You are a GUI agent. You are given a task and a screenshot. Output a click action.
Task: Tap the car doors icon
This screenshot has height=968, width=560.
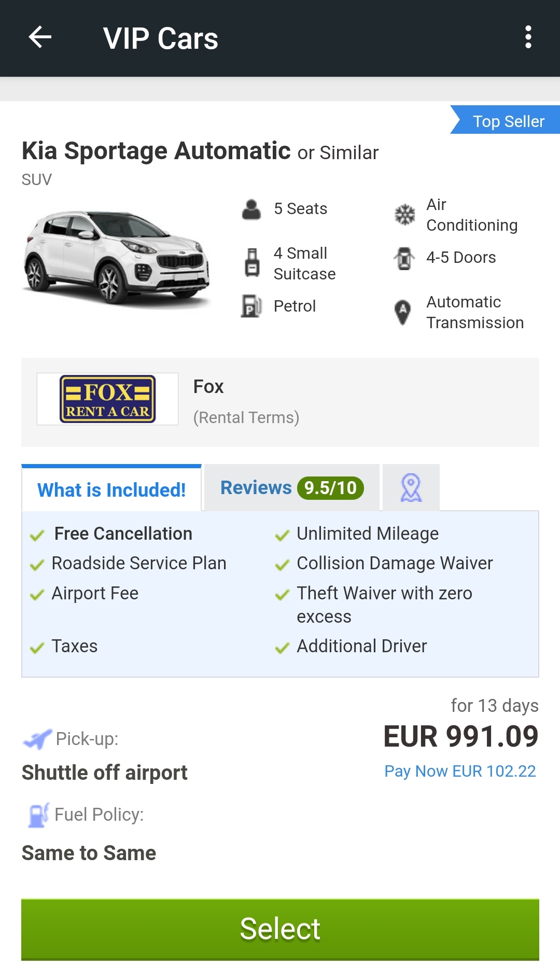[404, 258]
